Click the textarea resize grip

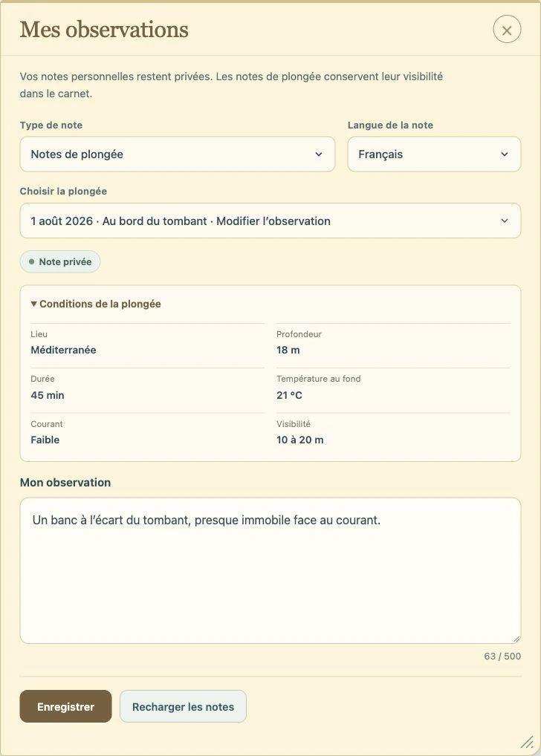click(516, 639)
